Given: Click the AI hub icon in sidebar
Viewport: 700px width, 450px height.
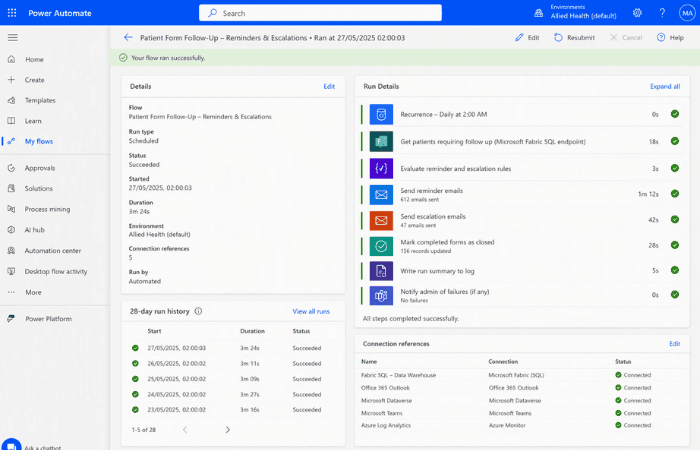Looking at the screenshot, I should [12, 230].
